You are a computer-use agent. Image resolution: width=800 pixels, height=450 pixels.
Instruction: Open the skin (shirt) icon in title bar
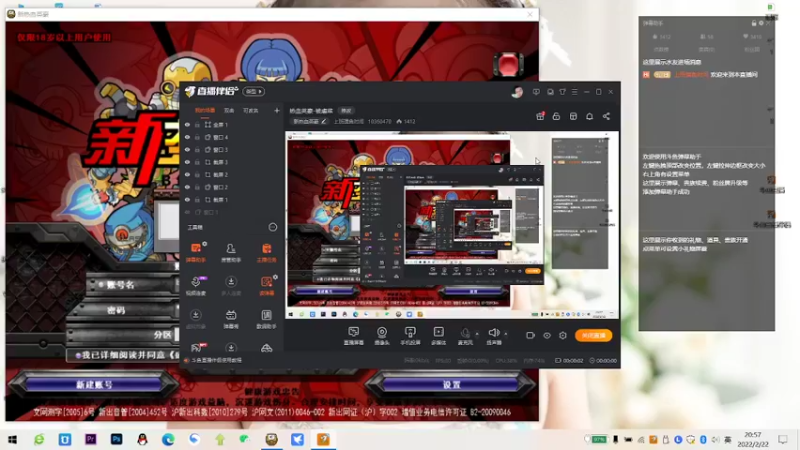pos(562,92)
